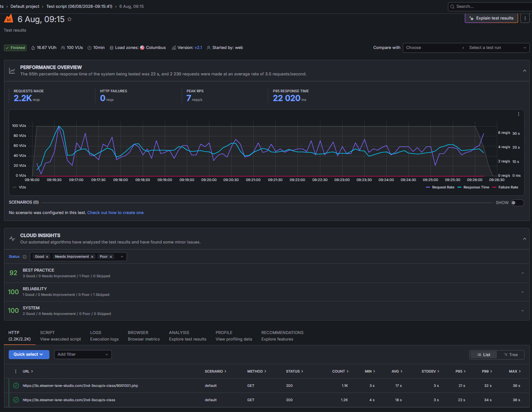The width and height of the screenshot is (532, 412).
Task: Click the green check icon for the /s-class row
Action: point(16,400)
